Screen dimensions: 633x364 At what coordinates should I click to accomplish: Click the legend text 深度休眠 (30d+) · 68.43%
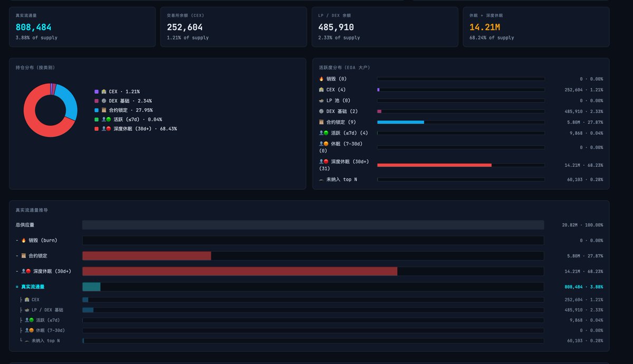[x=145, y=129]
